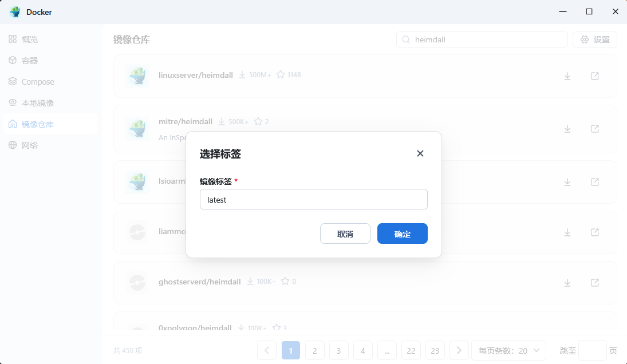
Task: Open linuxserver/heimdall external link
Action: (x=594, y=76)
